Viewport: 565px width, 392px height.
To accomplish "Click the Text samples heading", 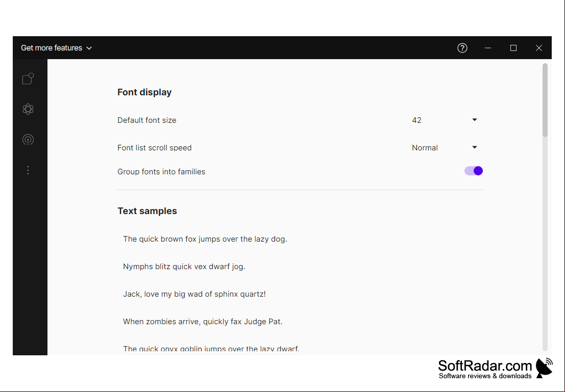I will click(x=147, y=211).
